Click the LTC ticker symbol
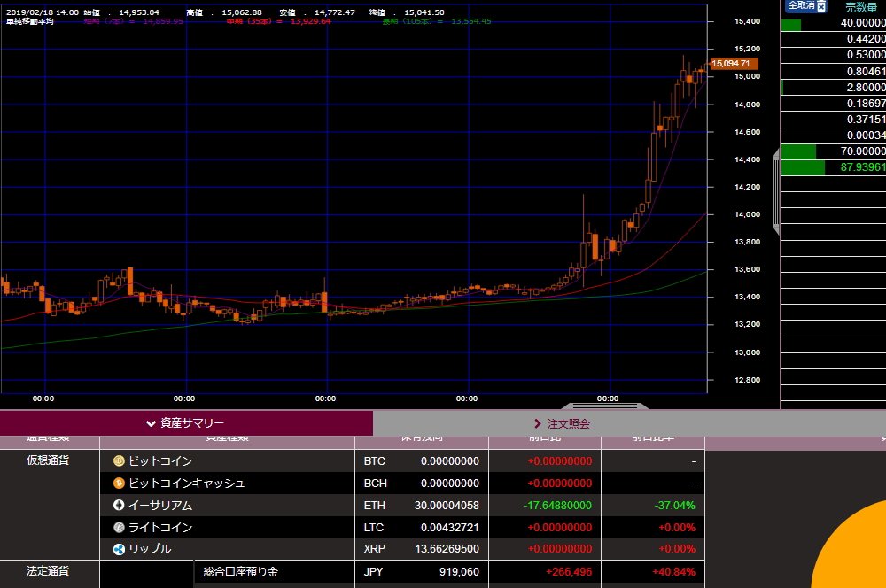The height and width of the screenshot is (588, 886). pyautogui.click(x=374, y=527)
